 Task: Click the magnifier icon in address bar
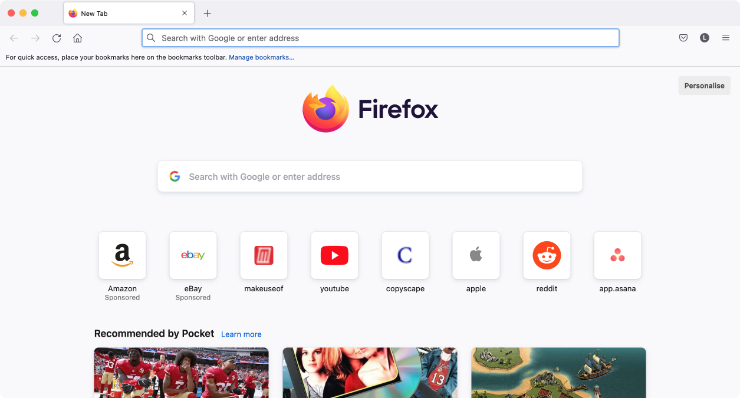click(x=151, y=38)
